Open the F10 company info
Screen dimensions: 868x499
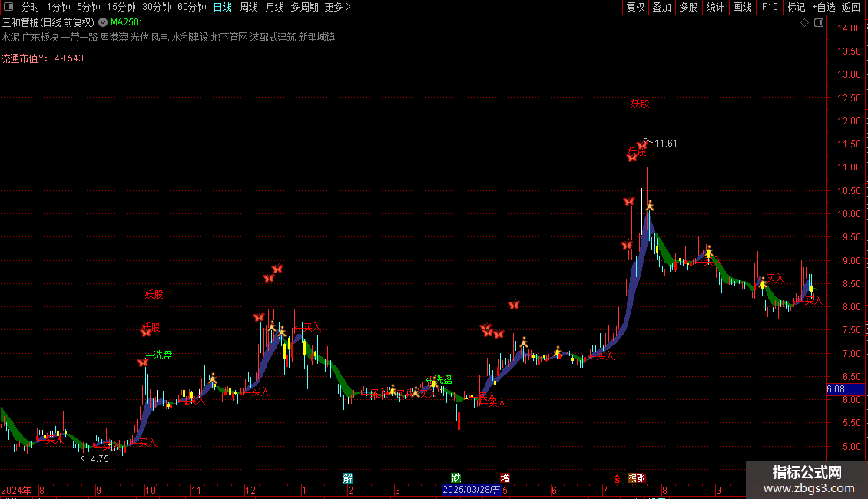tap(770, 7)
